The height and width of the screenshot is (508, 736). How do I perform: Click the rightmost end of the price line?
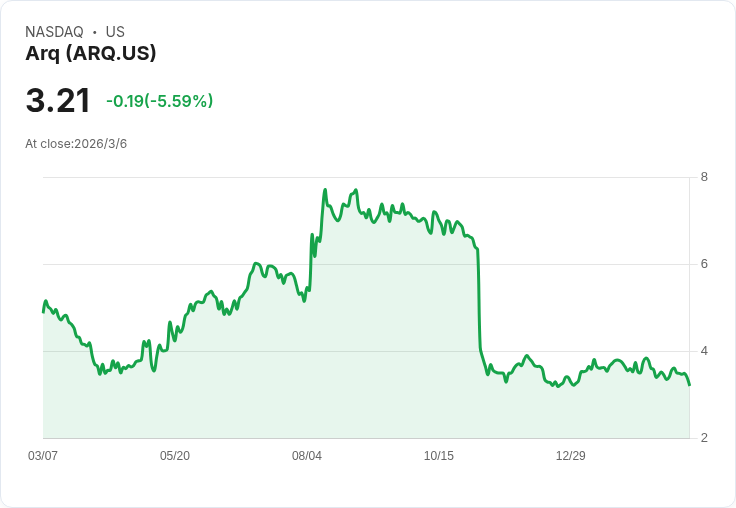689,384
